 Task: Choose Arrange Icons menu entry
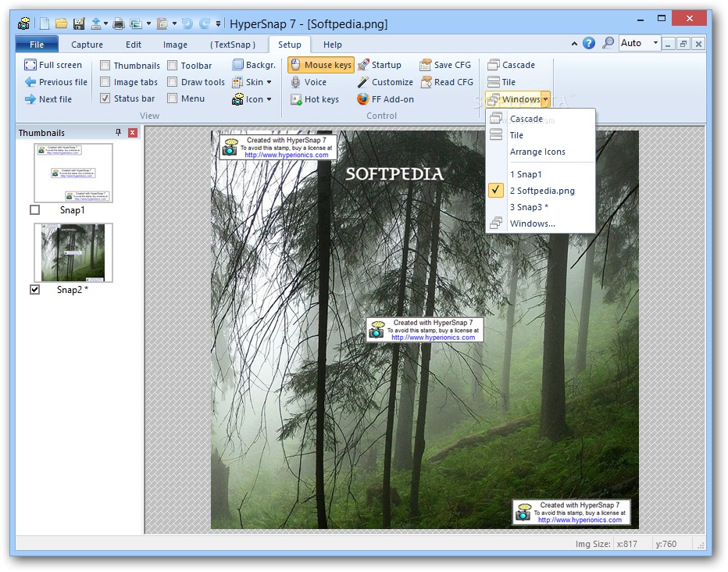point(541,152)
